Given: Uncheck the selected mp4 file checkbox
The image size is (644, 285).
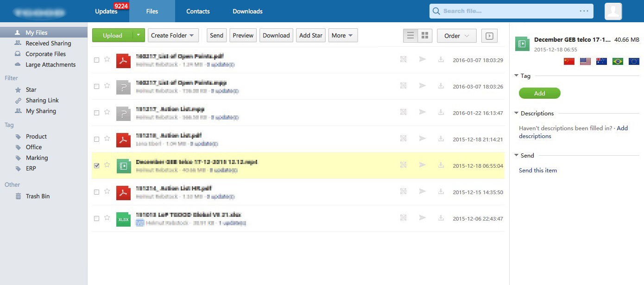Looking at the screenshot, I should [96, 165].
